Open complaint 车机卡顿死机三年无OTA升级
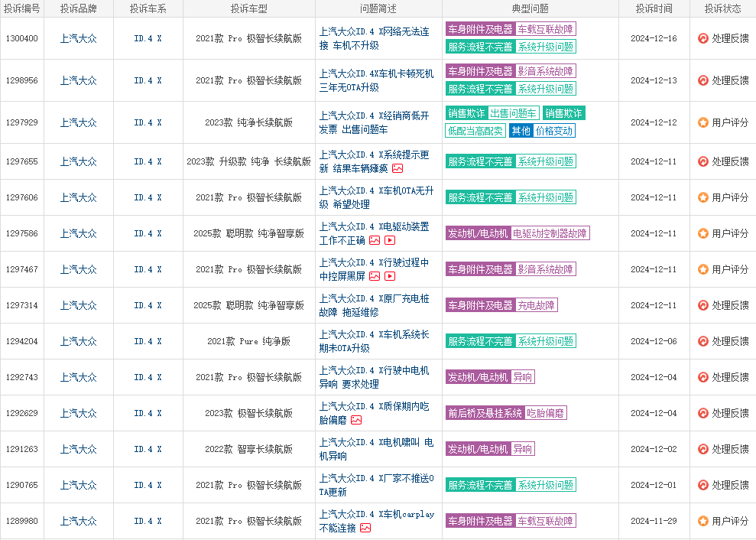The image size is (756, 540). (376, 80)
